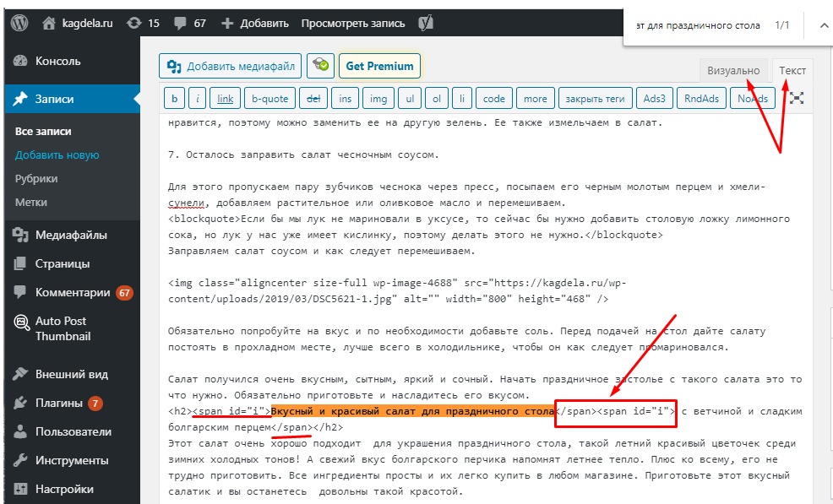Toggle distraction-free fullscreen editor icon
The image size is (833, 504).
796,98
